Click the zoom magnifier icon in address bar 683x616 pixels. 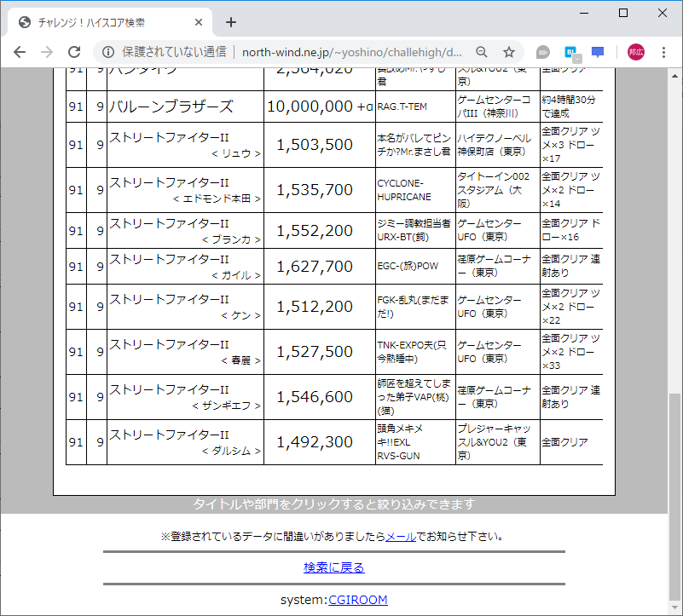tap(481, 52)
